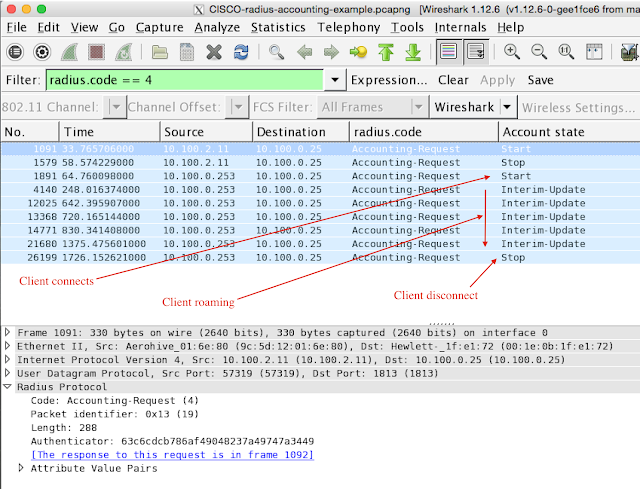This screenshot has height=489, width=640.
Task: Open the Analyze menu
Action: (217, 27)
